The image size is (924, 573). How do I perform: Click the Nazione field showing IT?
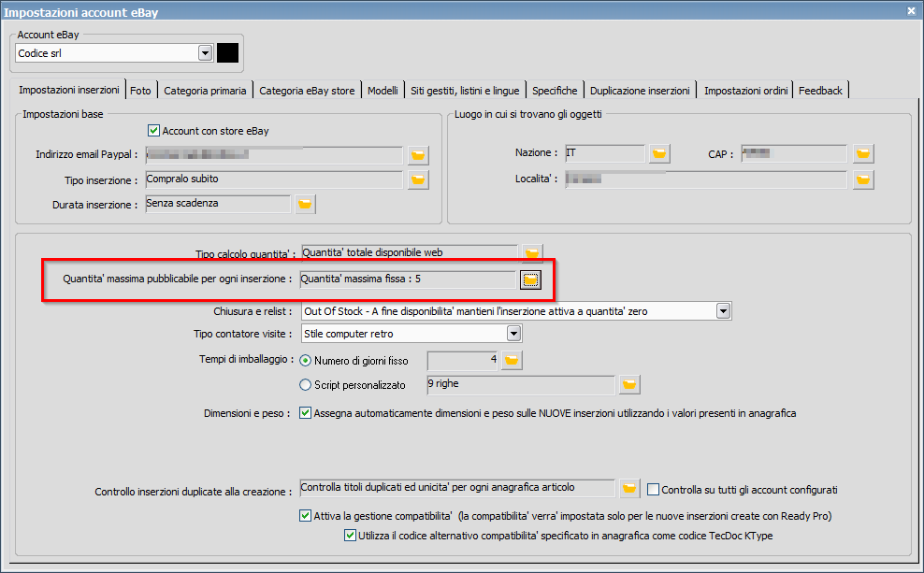click(604, 153)
